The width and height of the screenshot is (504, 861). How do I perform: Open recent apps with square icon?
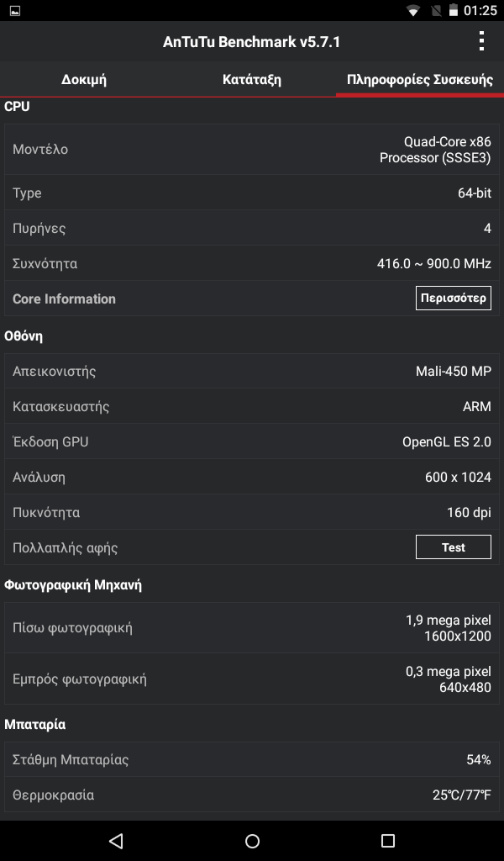388,841
